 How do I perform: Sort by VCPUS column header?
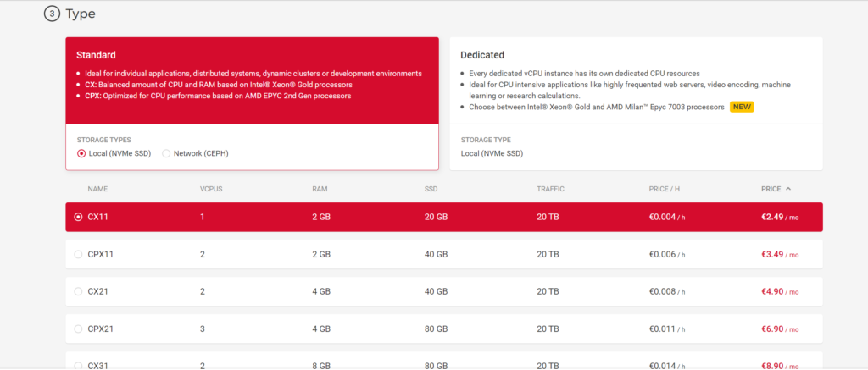tap(211, 189)
